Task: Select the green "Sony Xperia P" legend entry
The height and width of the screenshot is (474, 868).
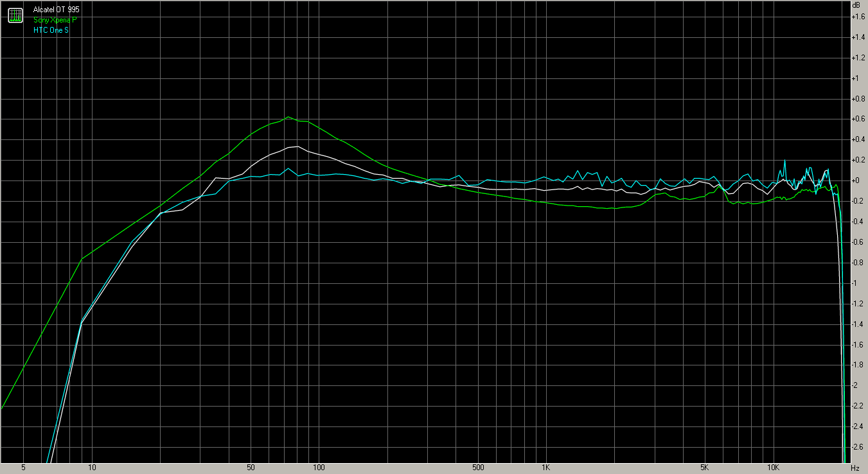Action: [x=55, y=21]
